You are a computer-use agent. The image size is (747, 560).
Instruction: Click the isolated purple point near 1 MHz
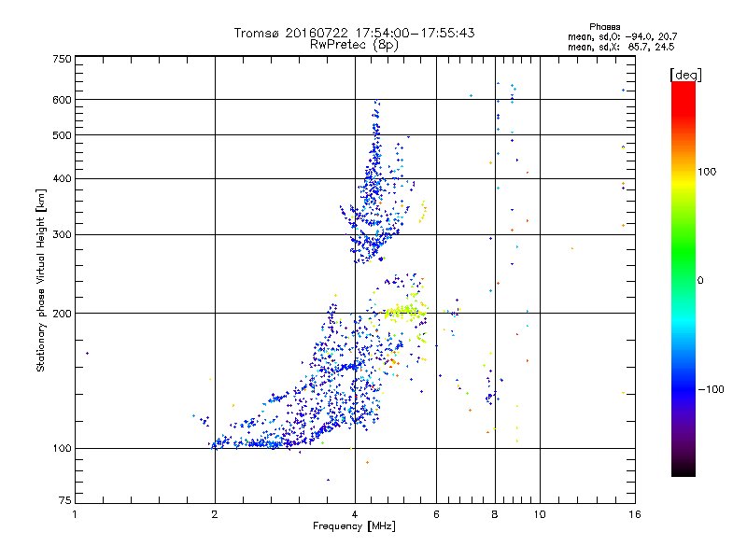87,354
